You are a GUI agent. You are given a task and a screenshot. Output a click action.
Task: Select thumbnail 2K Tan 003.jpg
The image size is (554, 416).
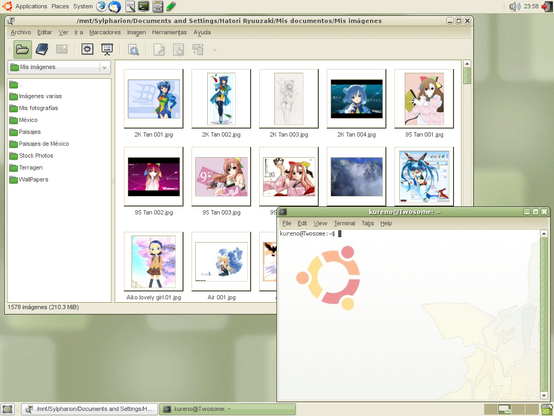[x=289, y=99]
